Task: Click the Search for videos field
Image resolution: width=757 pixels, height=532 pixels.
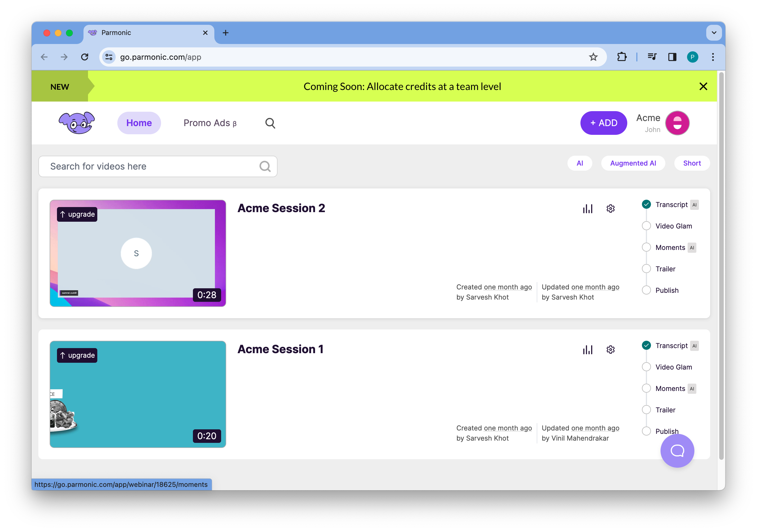Action: pos(152,166)
